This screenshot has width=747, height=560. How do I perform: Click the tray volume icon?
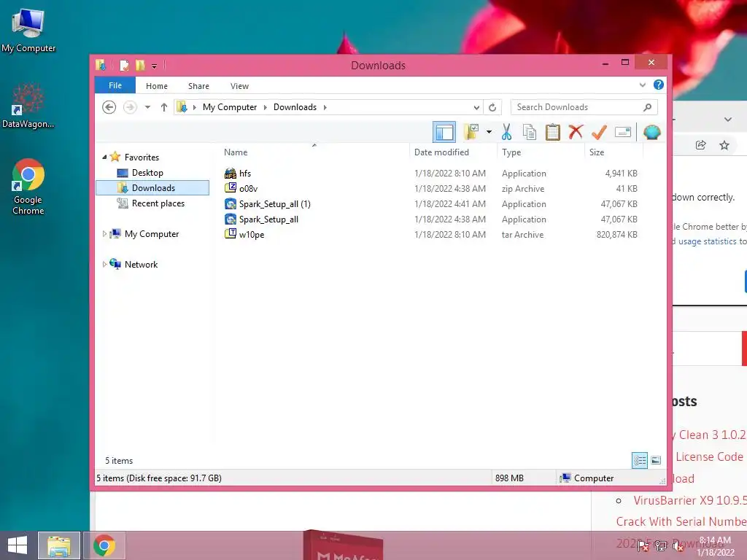(x=678, y=545)
